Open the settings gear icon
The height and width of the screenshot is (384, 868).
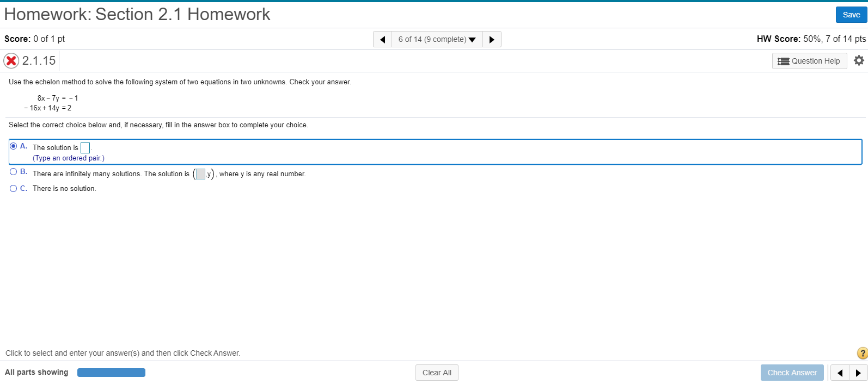tap(859, 60)
